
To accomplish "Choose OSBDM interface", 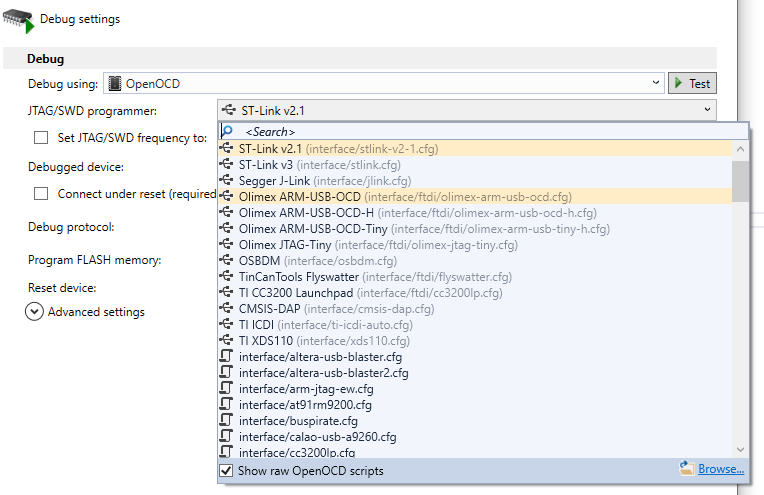I will coord(475,261).
